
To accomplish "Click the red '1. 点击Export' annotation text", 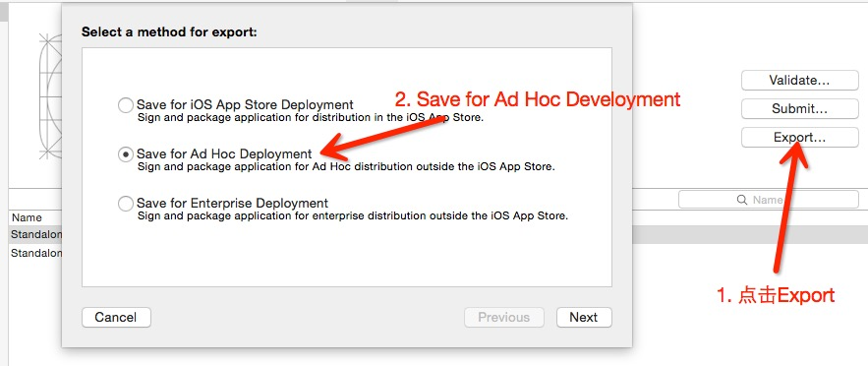I will (776, 296).
